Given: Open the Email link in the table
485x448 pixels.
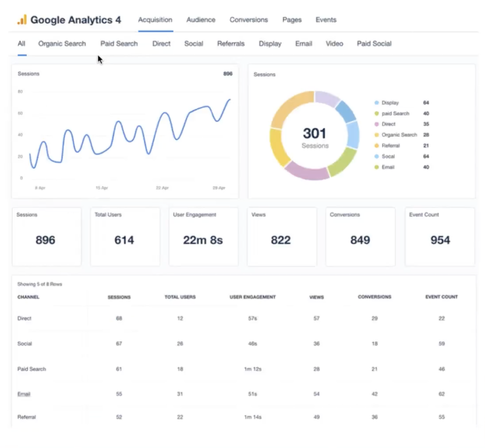Looking at the screenshot, I should point(24,394).
